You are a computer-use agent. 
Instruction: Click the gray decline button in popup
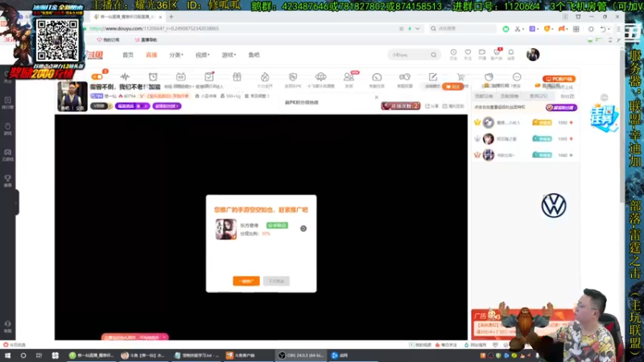276,281
